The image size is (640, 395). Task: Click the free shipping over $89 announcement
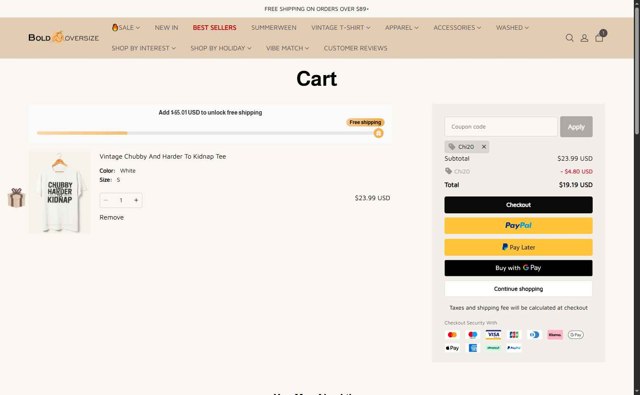[x=316, y=9]
